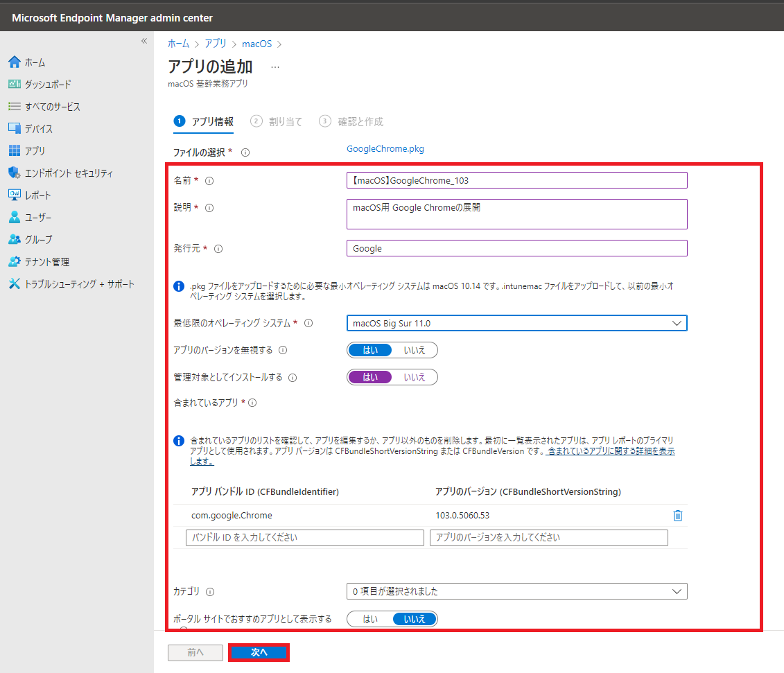Open the アプリ情報 step tab
Screen dimensions: 784x673
[204, 121]
